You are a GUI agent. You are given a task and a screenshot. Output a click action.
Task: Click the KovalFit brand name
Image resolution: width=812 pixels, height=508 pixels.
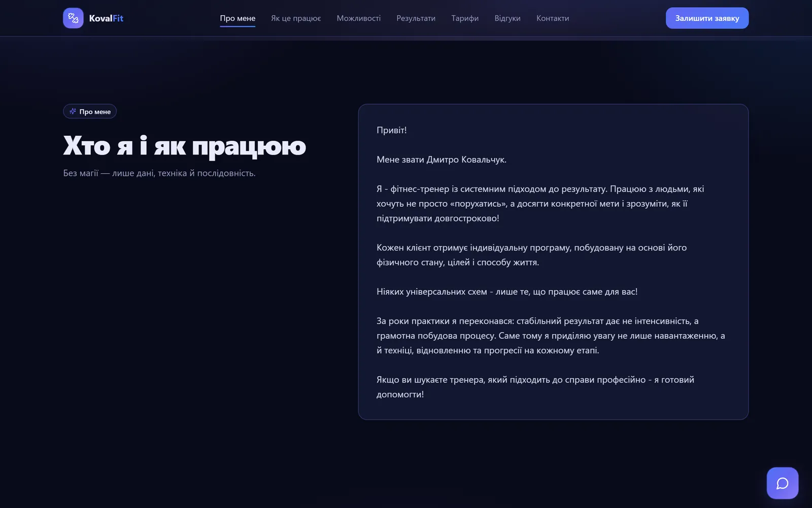click(x=106, y=18)
